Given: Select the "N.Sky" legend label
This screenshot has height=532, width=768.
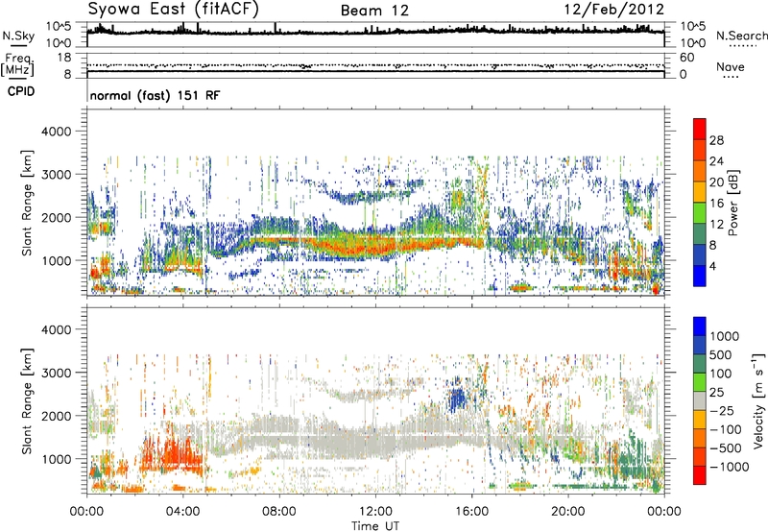Looking at the screenshot, I should tap(18, 36).
